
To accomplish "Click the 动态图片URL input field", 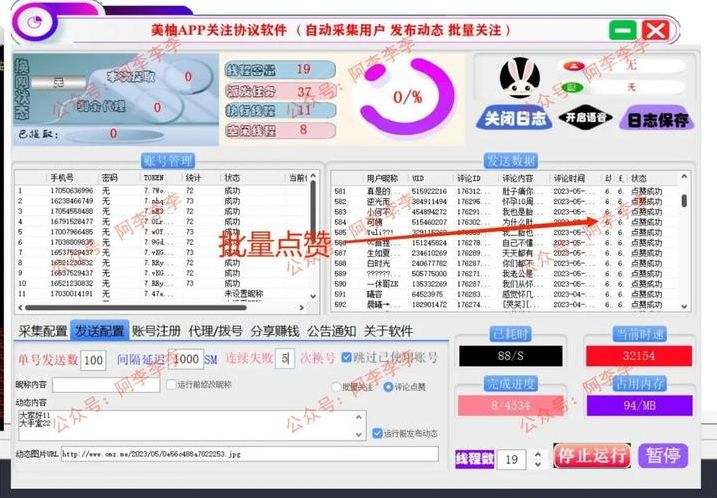I will click(x=250, y=454).
